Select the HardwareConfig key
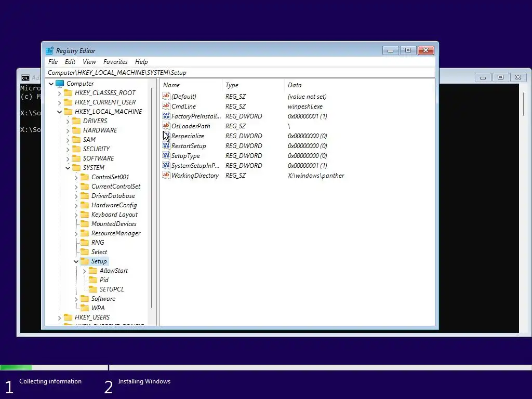Image resolution: width=532 pixels, height=399 pixels. pyautogui.click(x=114, y=205)
